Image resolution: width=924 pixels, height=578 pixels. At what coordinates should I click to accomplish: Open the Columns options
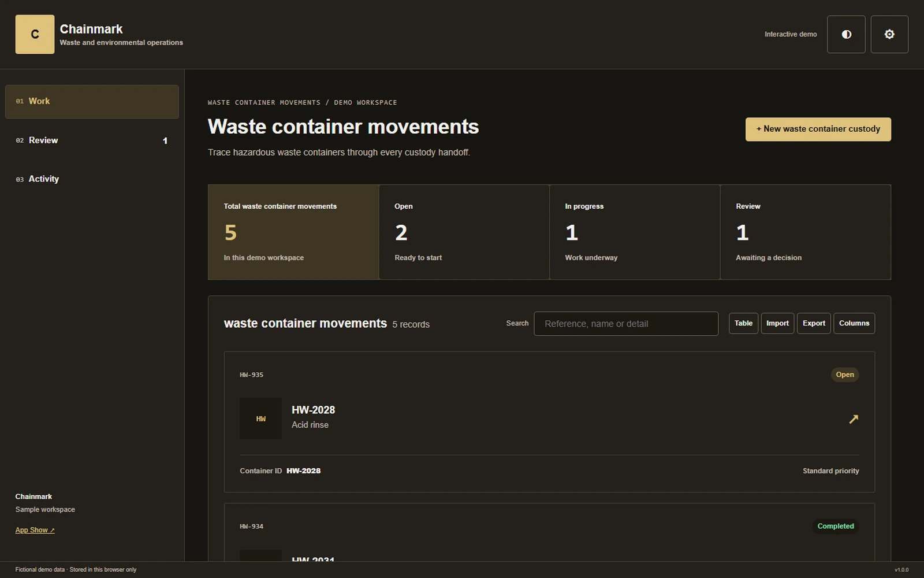click(x=854, y=323)
